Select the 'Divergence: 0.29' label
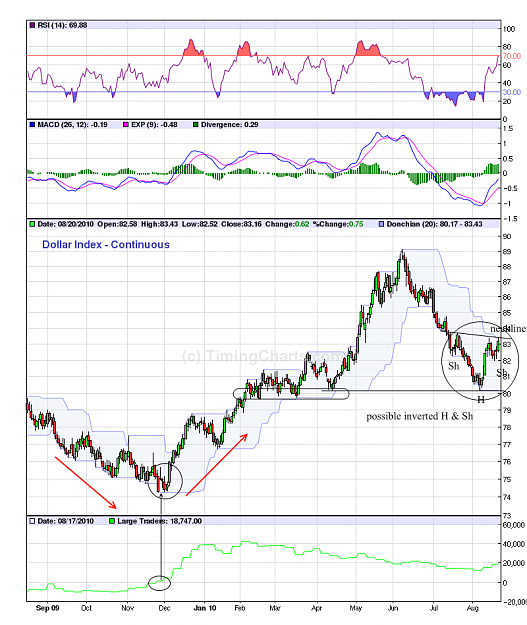 point(230,125)
